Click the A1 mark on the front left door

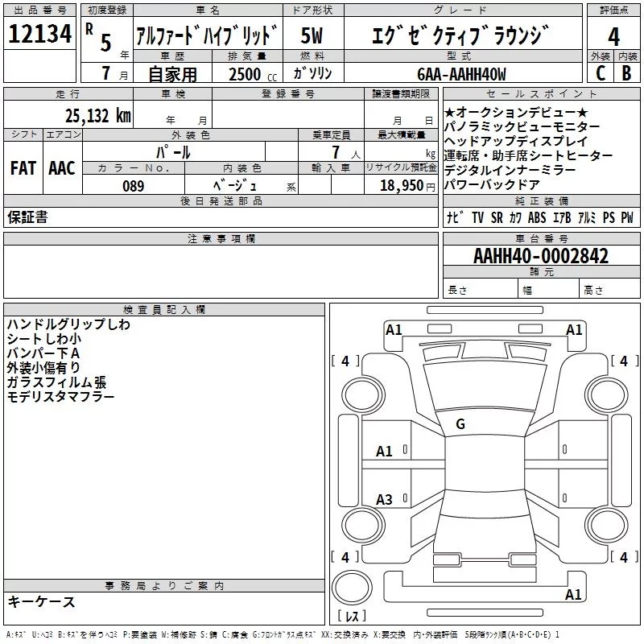[384, 452]
